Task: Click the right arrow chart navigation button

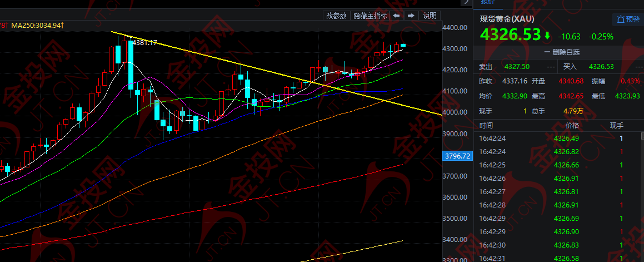Action: pos(410,16)
